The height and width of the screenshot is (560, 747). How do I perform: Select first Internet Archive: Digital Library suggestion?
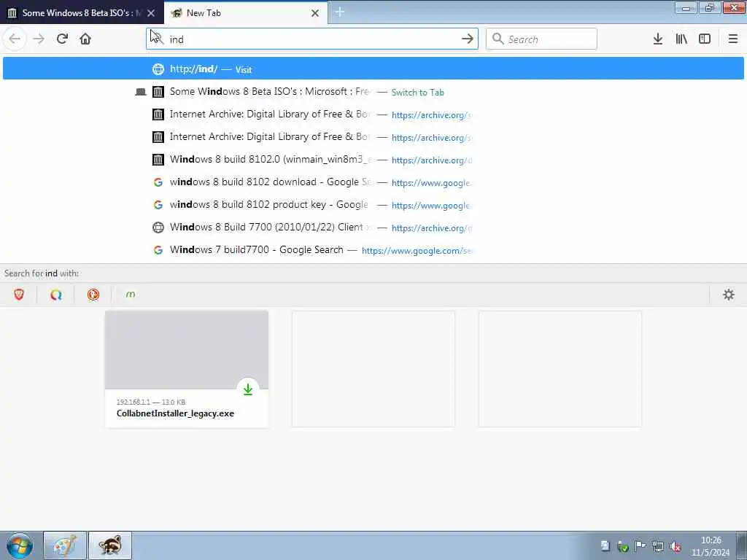[x=373, y=114]
